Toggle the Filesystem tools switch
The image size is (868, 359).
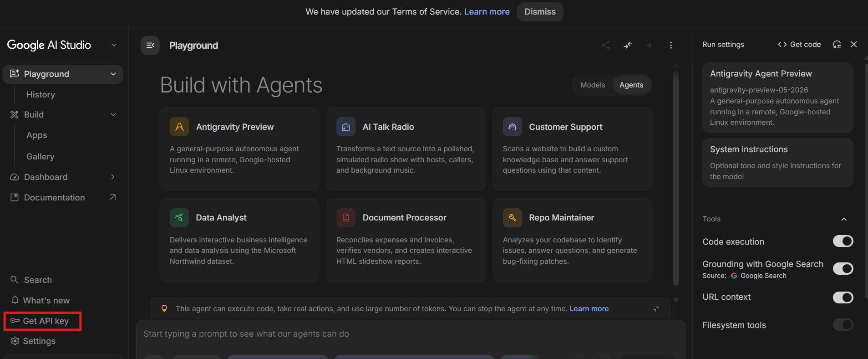click(x=843, y=324)
